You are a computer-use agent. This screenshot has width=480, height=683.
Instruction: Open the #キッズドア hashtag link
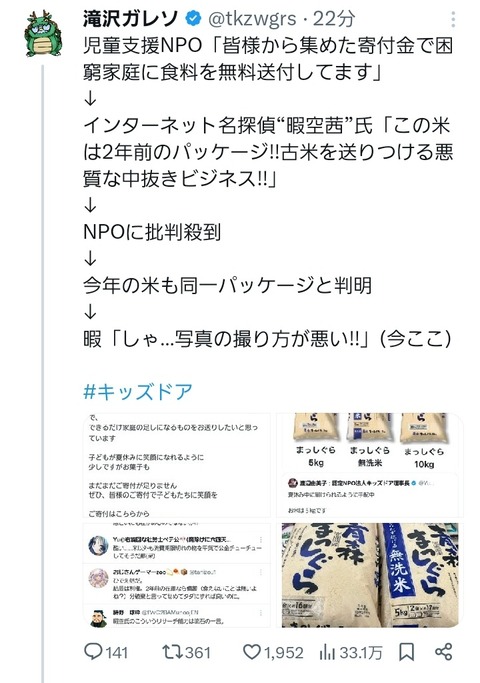click(138, 392)
